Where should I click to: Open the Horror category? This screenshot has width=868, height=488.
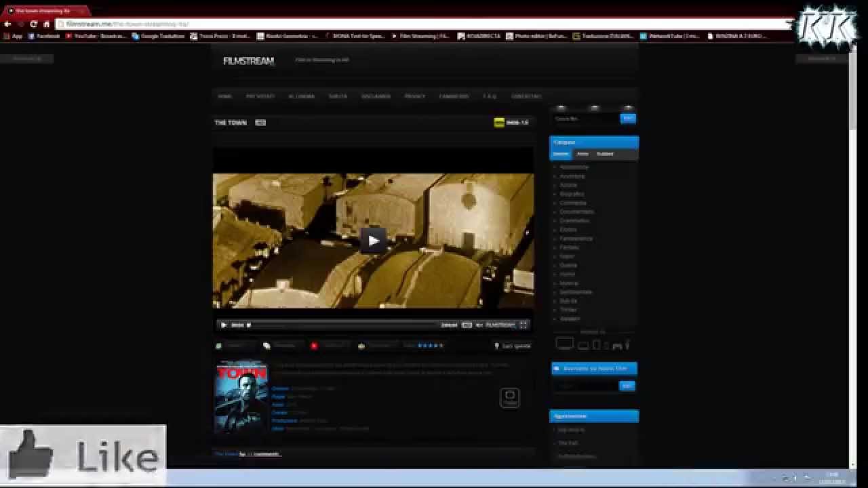click(568, 274)
